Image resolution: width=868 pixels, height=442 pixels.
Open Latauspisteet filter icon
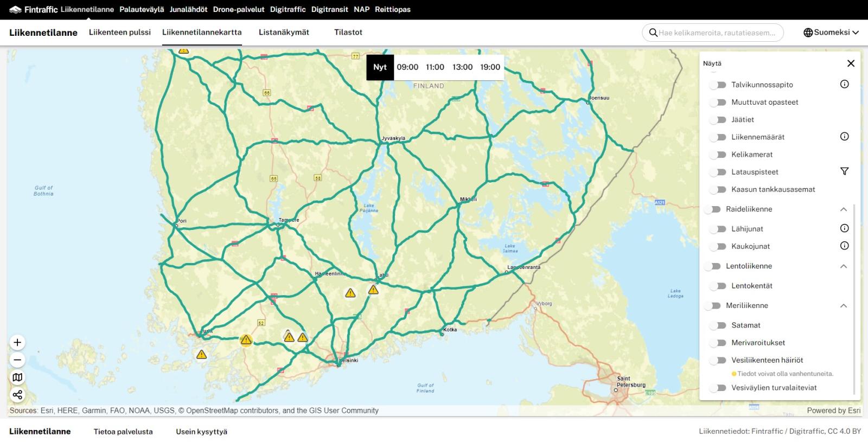click(x=844, y=171)
